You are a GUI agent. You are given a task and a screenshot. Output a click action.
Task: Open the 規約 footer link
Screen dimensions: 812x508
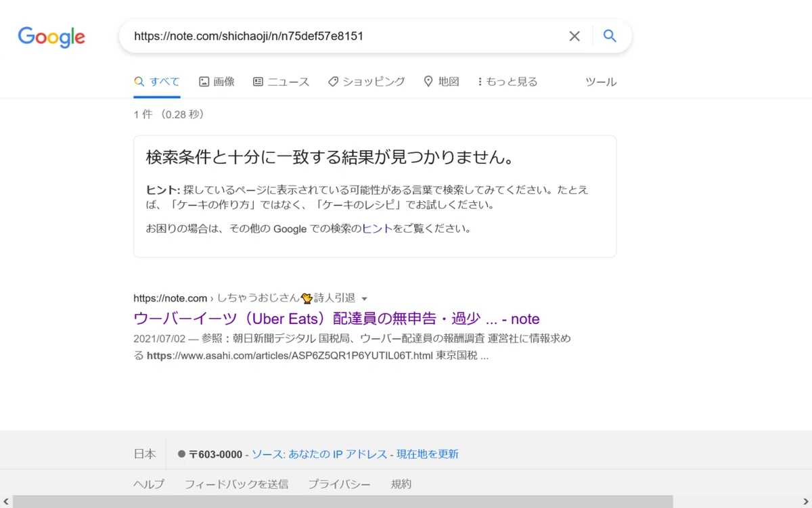point(401,484)
